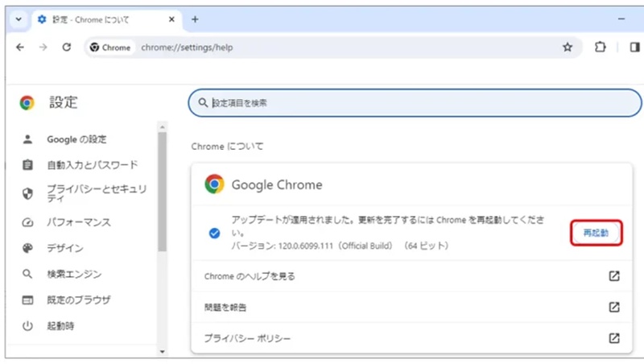Minimize the Chrome window

tap(621, 19)
